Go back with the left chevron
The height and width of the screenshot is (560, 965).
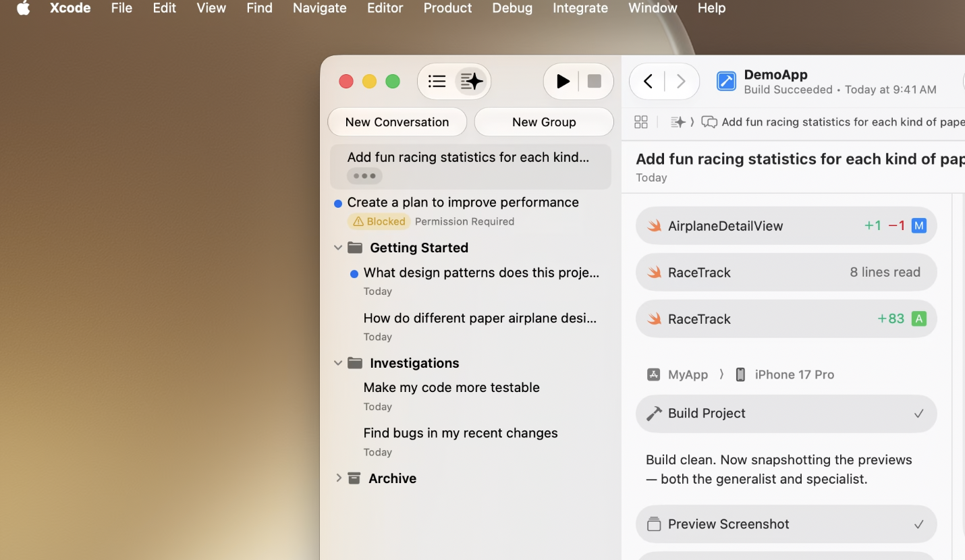648,82
